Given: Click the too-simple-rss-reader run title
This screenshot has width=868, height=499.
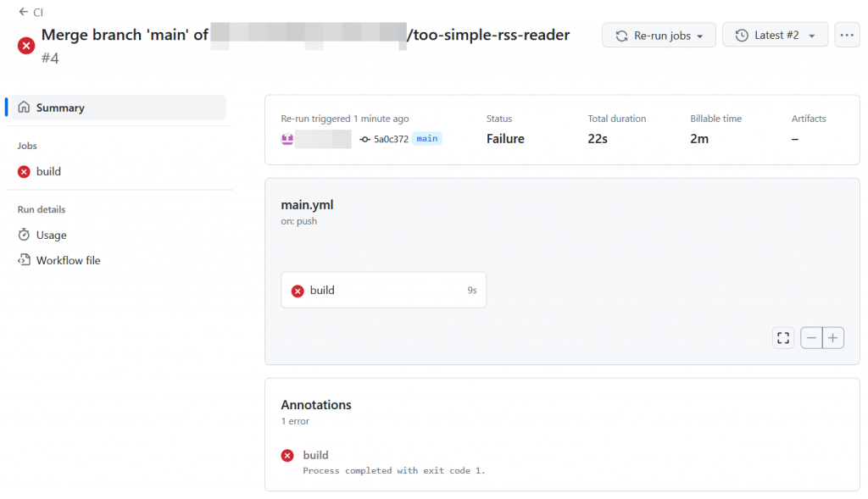Looking at the screenshot, I should 488,35.
